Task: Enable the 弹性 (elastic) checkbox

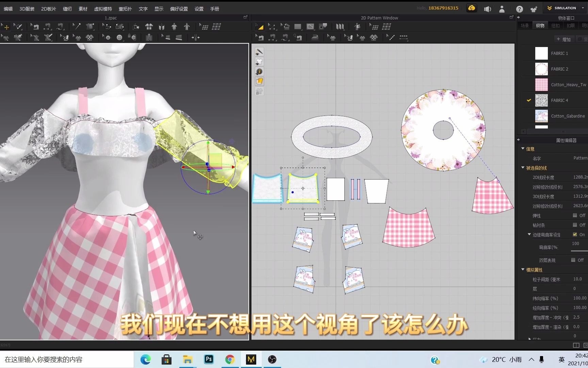Action: pyautogui.click(x=575, y=215)
